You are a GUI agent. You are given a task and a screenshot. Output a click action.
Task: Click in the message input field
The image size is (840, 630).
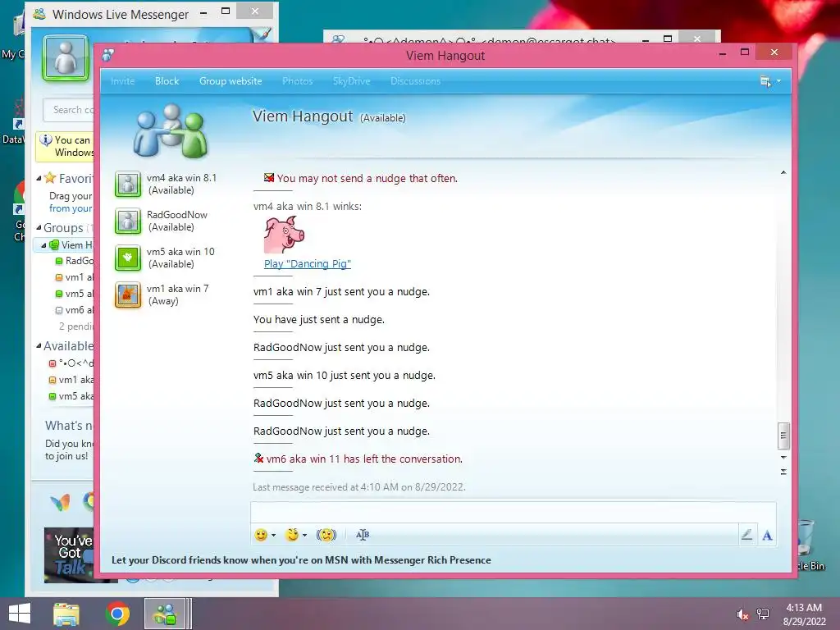[513, 512]
